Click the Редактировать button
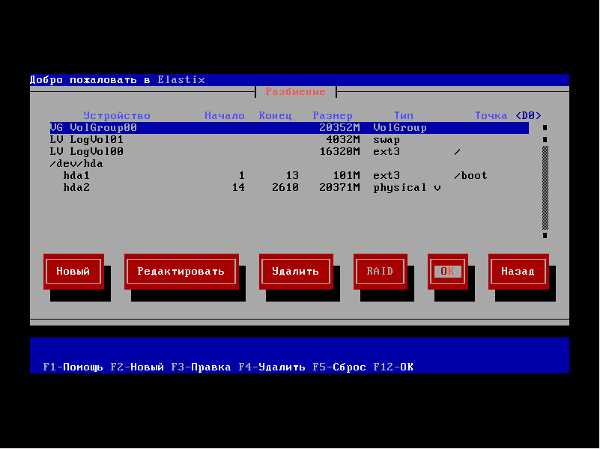The image size is (600, 449). coord(182,271)
